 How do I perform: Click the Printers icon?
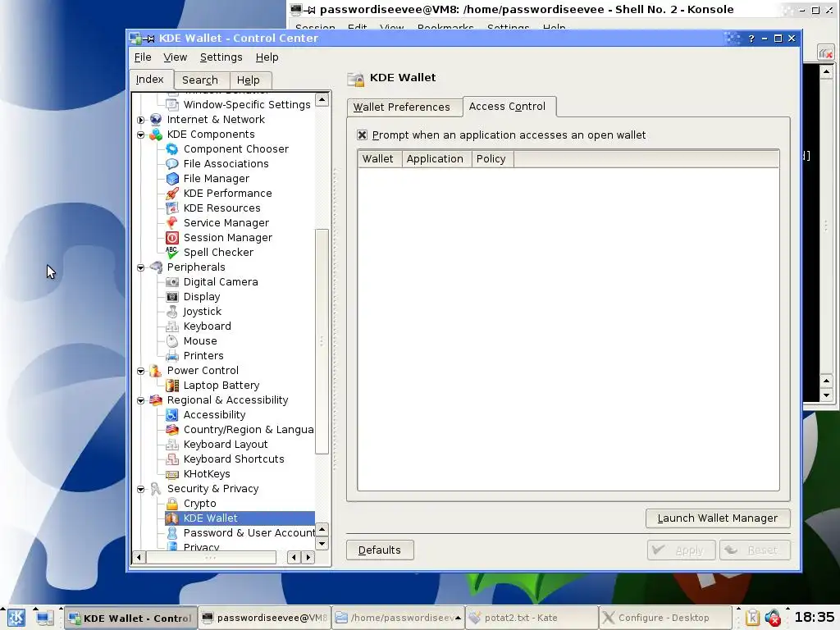pyautogui.click(x=172, y=356)
